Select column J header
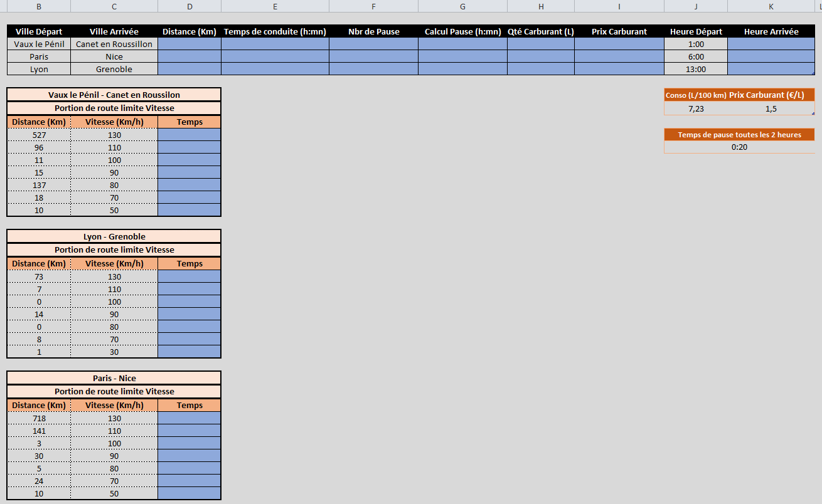The height and width of the screenshot is (504, 822). [696, 6]
